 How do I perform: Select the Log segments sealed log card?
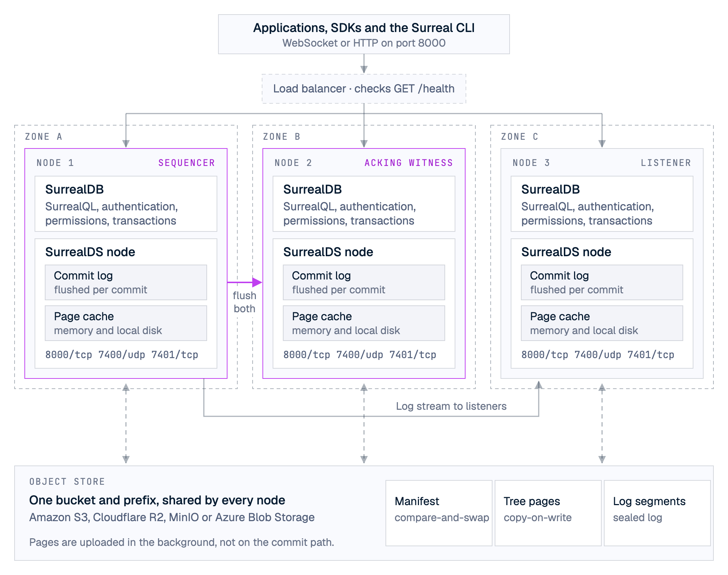(657, 513)
